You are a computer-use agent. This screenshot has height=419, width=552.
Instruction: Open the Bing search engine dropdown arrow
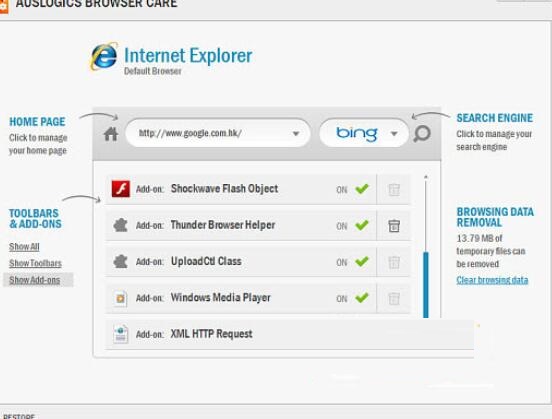pyautogui.click(x=394, y=134)
